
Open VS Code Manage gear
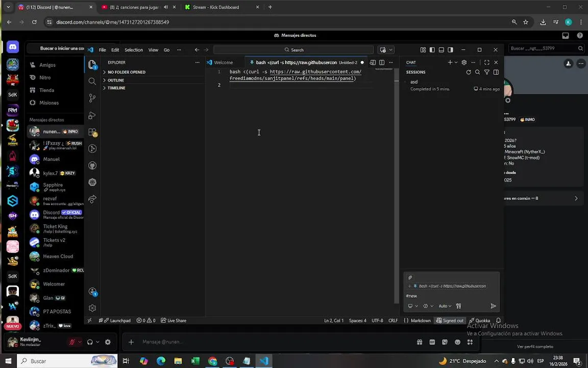point(92,308)
